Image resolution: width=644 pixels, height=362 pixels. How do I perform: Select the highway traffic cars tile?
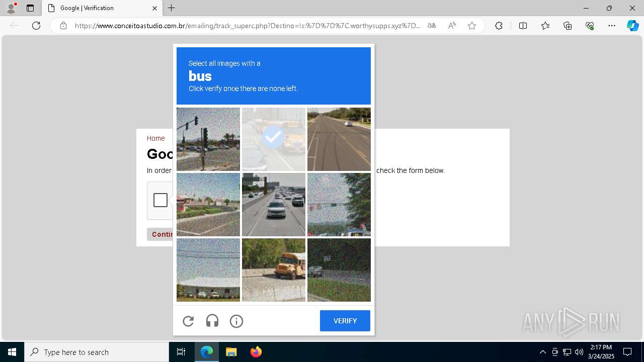click(274, 205)
